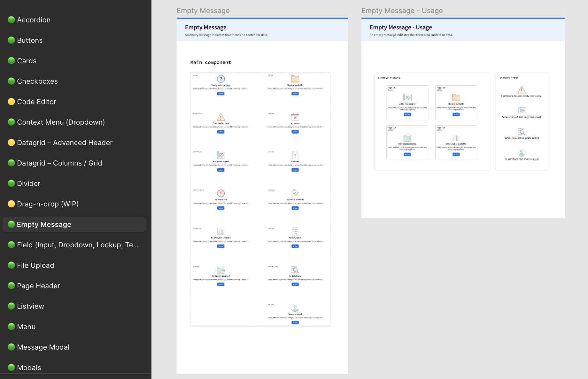This screenshot has width=588, height=379.
Task: Click the yellow status dot beside Code Editor
Action: click(11, 102)
